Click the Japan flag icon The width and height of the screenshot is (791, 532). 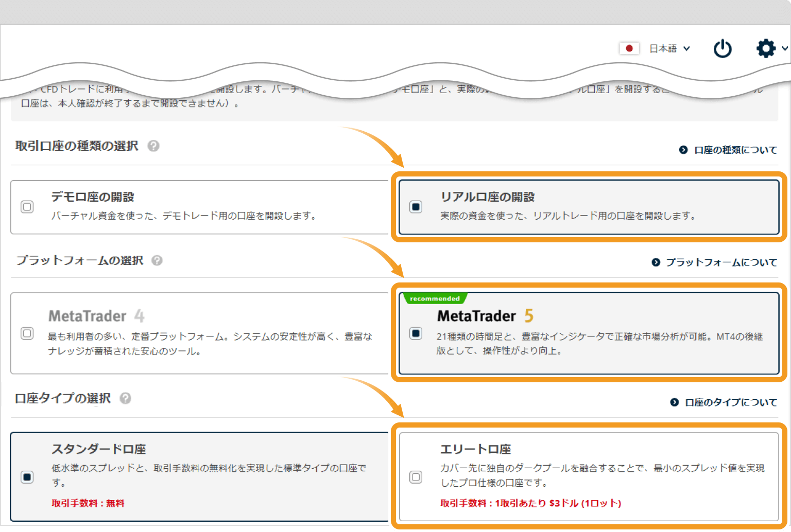click(629, 48)
